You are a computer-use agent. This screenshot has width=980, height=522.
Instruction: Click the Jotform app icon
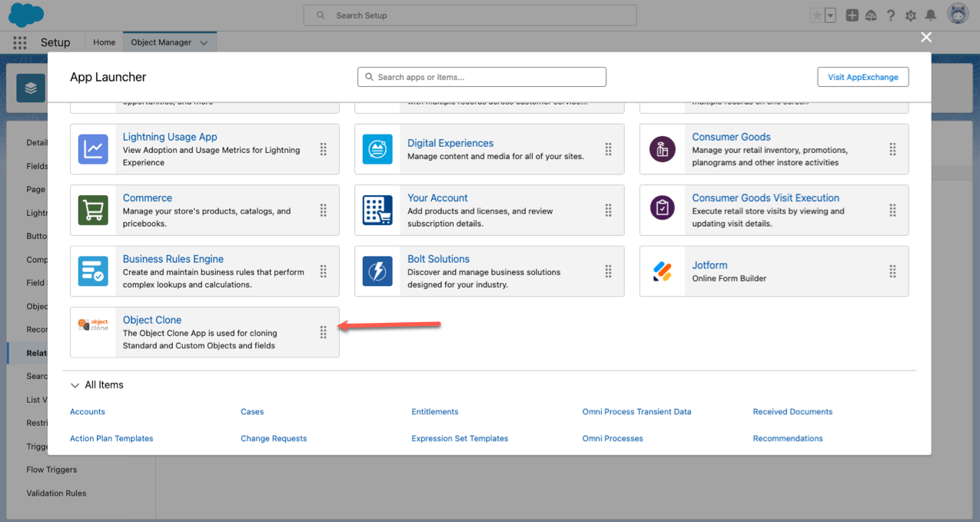662,271
